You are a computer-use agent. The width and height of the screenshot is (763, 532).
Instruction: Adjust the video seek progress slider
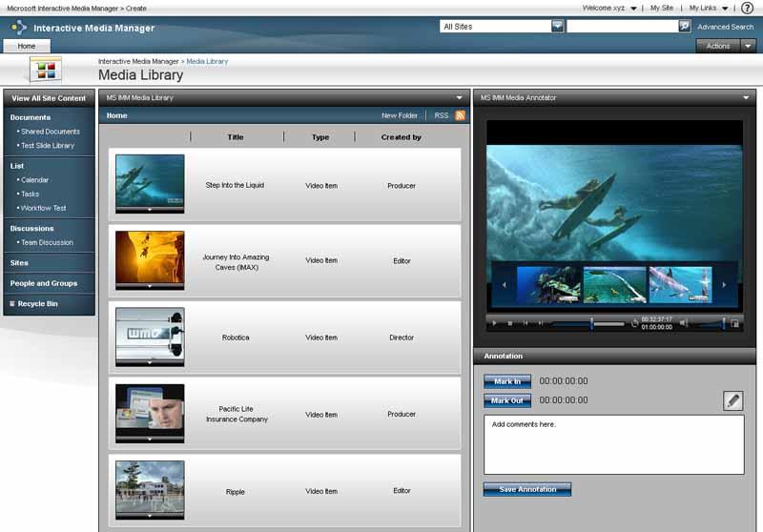[x=591, y=323]
